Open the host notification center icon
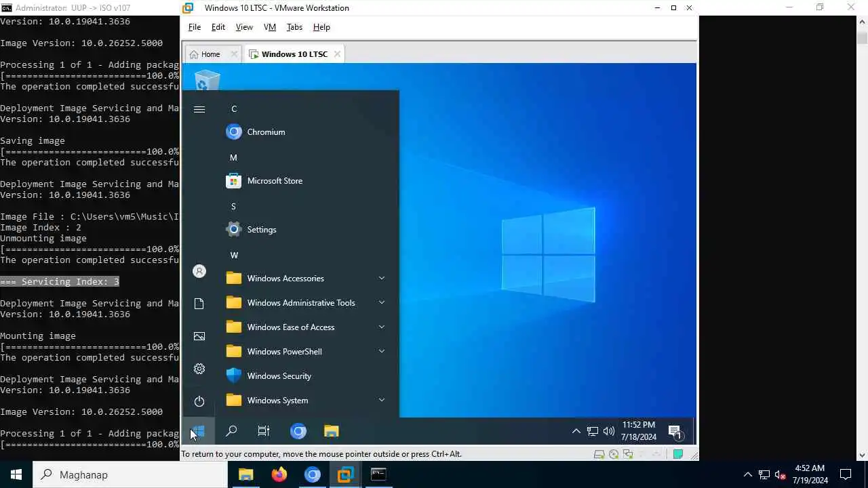The image size is (868, 488). pyautogui.click(x=846, y=474)
